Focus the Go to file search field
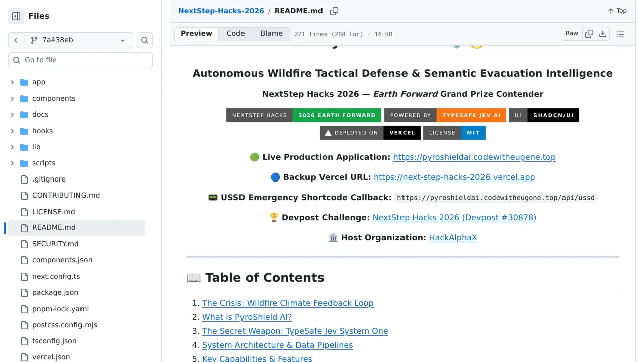This screenshot has height=362, width=644. click(80, 60)
